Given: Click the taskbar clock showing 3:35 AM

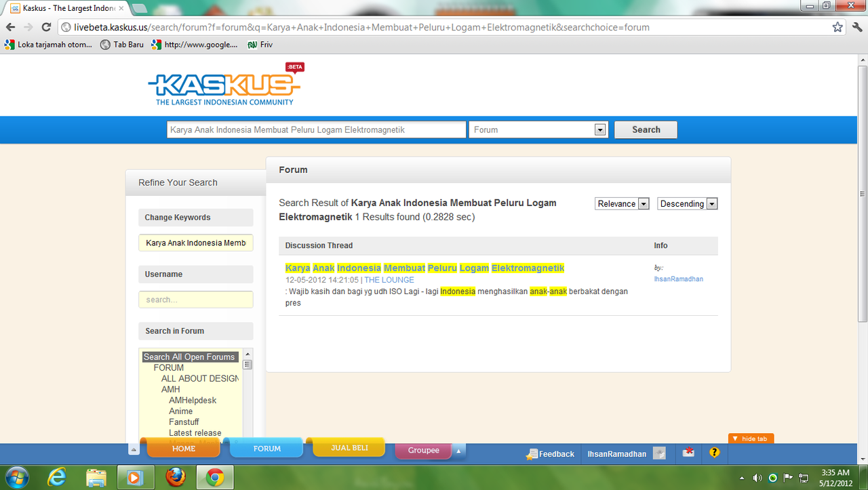Looking at the screenshot, I should point(835,478).
